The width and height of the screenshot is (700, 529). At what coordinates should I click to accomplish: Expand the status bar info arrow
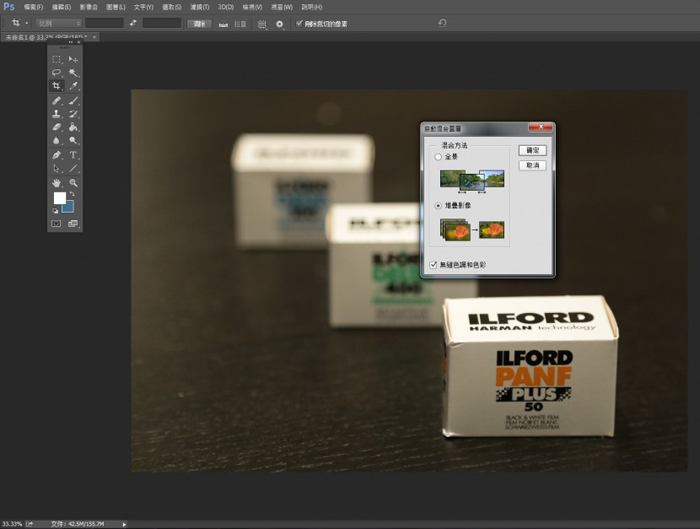(124, 524)
